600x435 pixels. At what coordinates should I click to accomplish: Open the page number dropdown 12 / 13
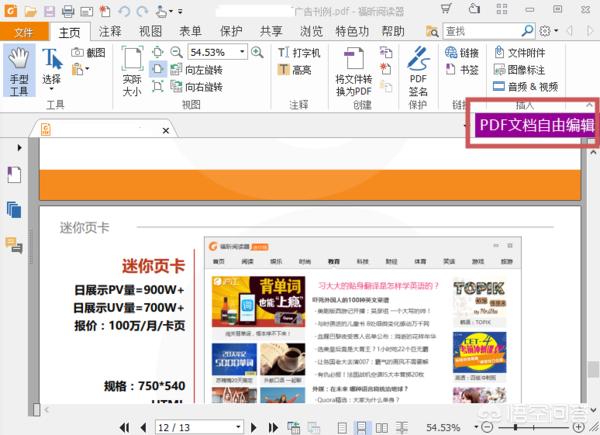click(238, 427)
